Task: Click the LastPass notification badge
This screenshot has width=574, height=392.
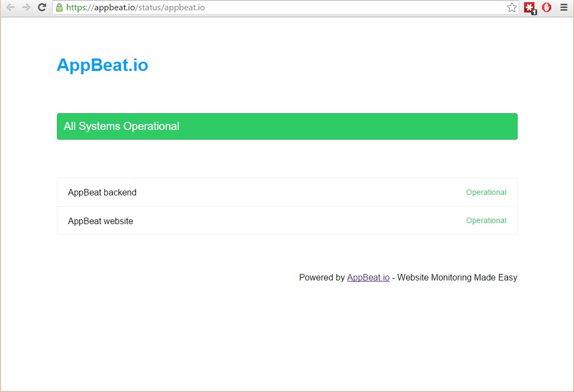Action: (x=534, y=12)
